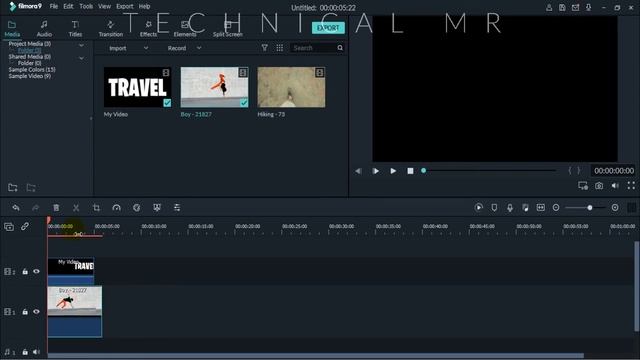
Task: Delete the selected clip with trash icon
Action: (56, 208)
